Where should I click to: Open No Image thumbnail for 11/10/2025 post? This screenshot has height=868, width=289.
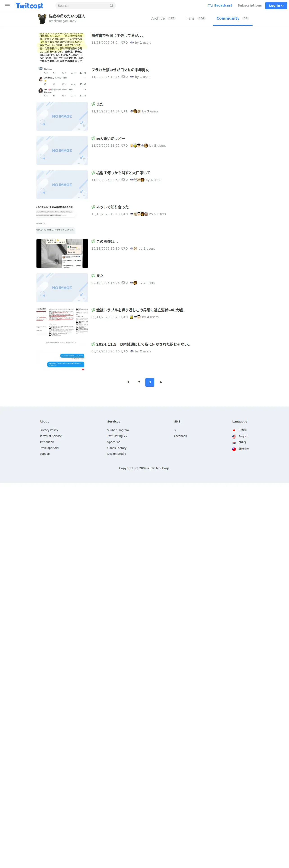[x=62, y=116]
